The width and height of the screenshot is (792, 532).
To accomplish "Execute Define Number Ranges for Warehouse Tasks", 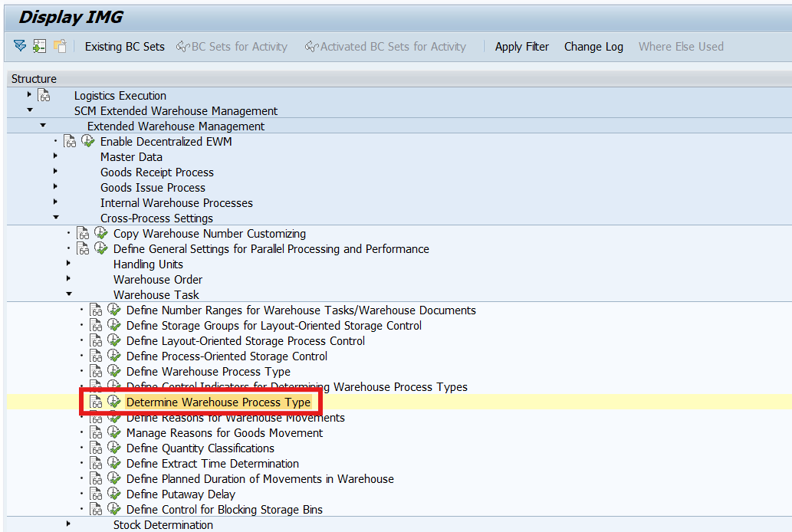I will [x=114, y=310].
